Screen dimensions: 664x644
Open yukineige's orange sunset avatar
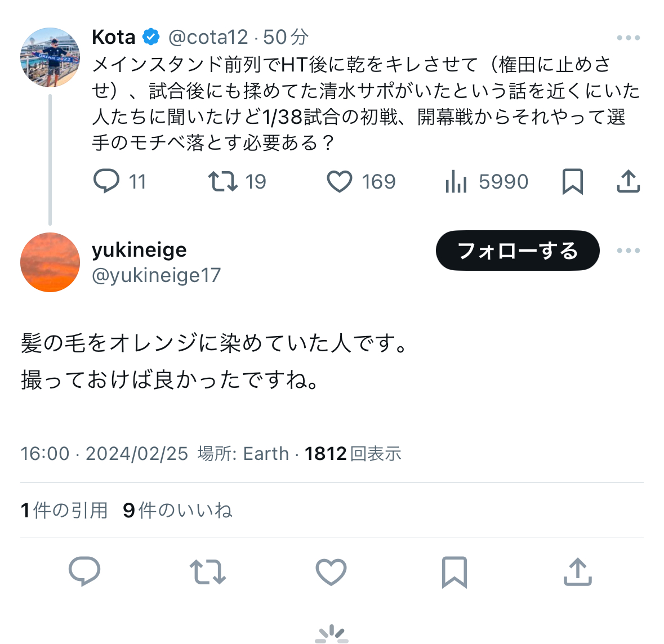(50, 262)
